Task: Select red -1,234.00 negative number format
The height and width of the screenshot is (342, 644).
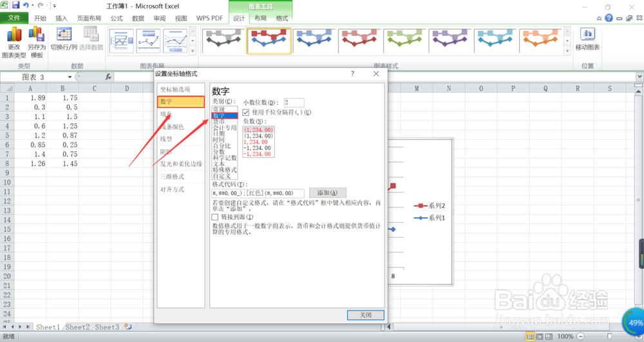Action: click(258, 154)
